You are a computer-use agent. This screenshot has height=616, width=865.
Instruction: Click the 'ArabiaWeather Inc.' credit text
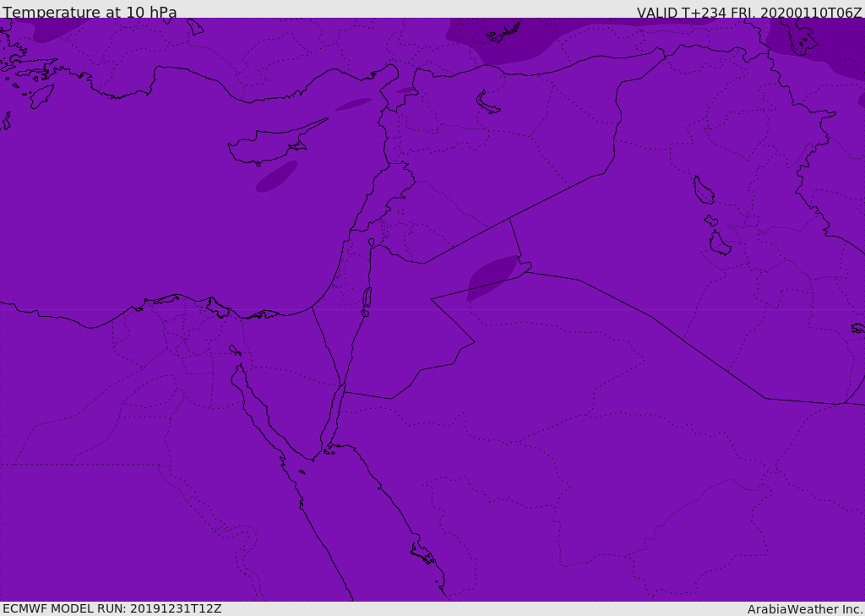[x=805, y=609]
